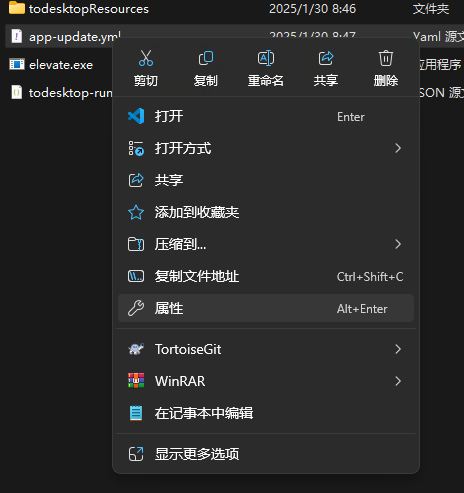Select the todesktop-run JSON file
The image size is (464, 493).
(x=61, y=93)
